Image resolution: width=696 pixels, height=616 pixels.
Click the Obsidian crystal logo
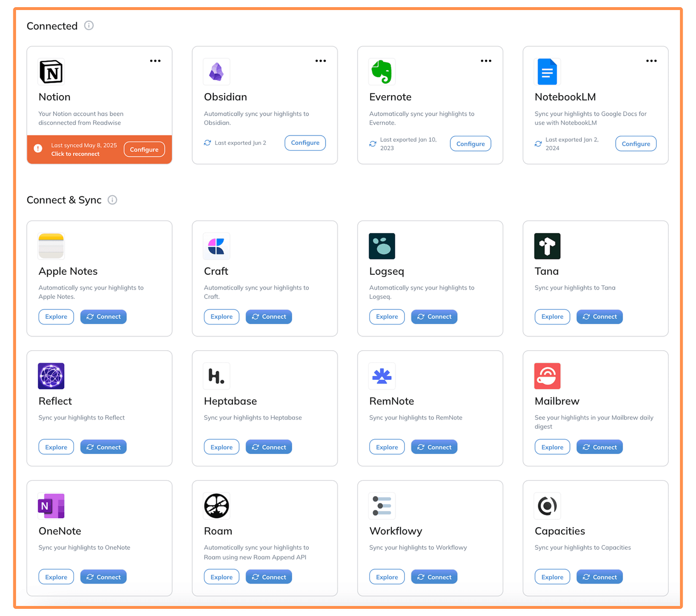pos(217,72)
